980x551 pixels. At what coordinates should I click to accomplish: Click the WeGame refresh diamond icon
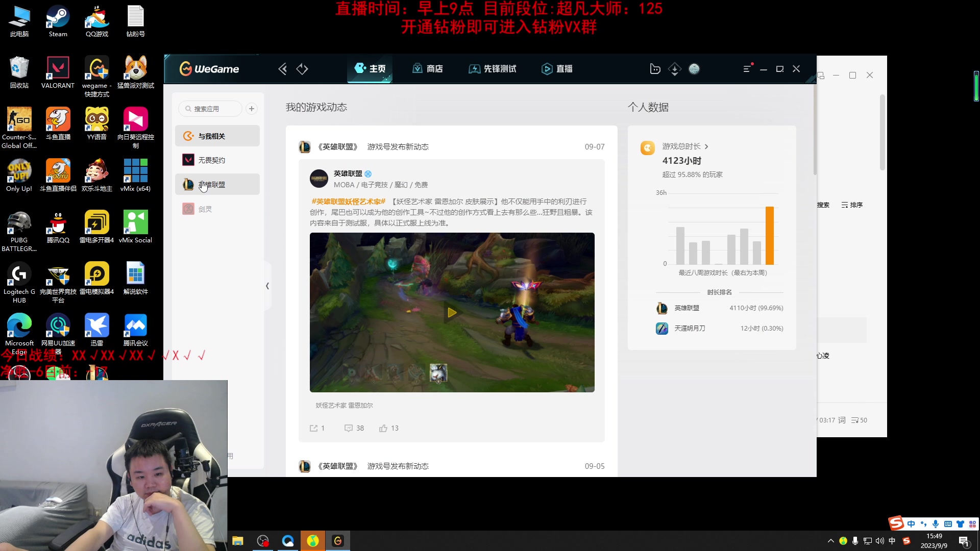(302, 69)
